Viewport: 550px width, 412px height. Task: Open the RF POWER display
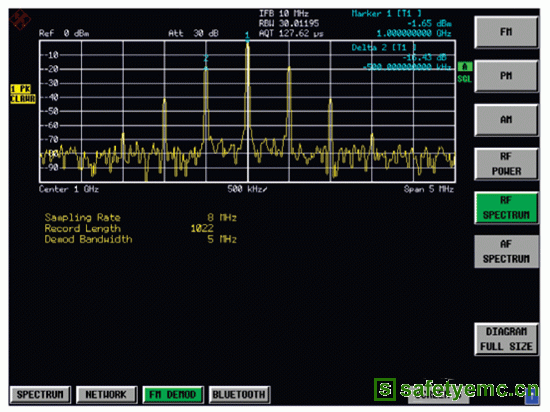coord(506,164)
